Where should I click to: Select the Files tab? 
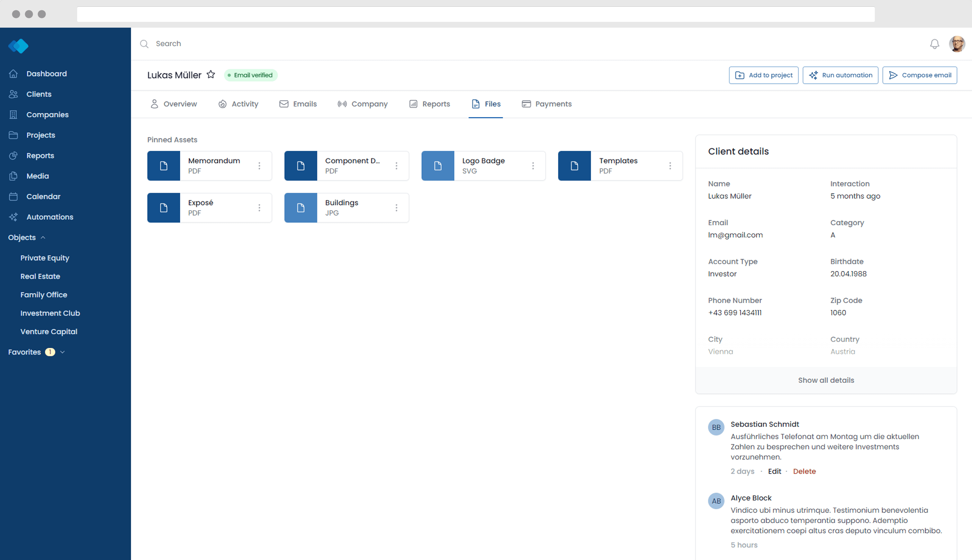tap(486, 104)
